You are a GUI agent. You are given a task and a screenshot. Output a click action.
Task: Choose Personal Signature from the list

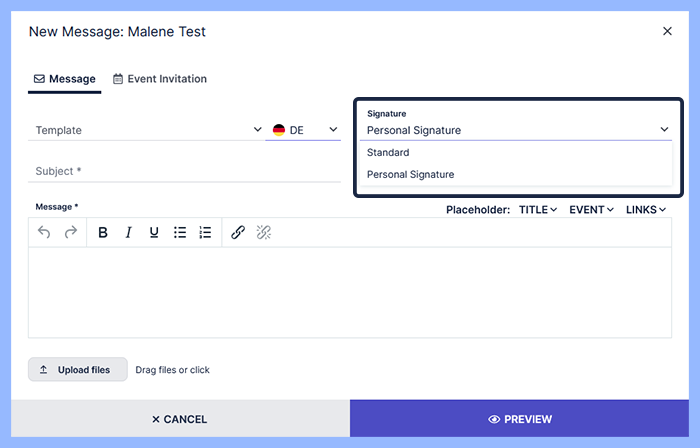click(x=410, y=174)
